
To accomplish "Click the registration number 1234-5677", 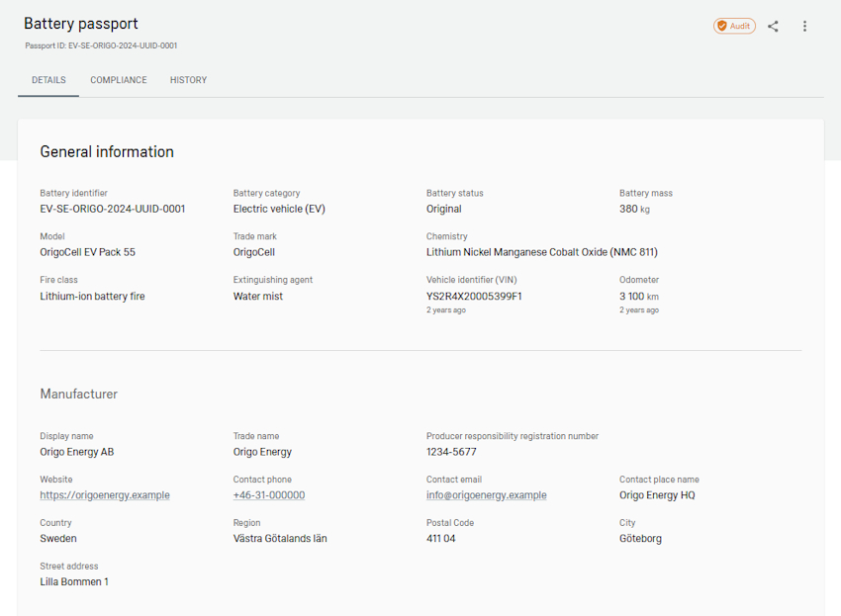I will [451, 452].
